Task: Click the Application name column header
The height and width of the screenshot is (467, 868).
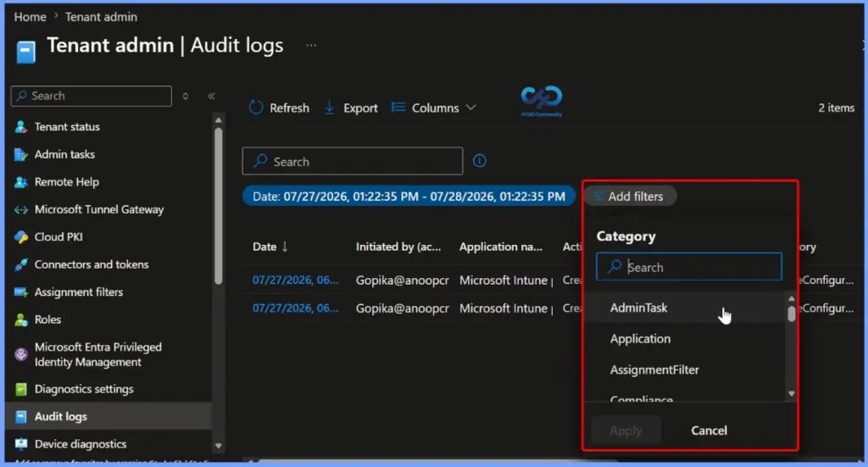Action: tap(501, 247)
